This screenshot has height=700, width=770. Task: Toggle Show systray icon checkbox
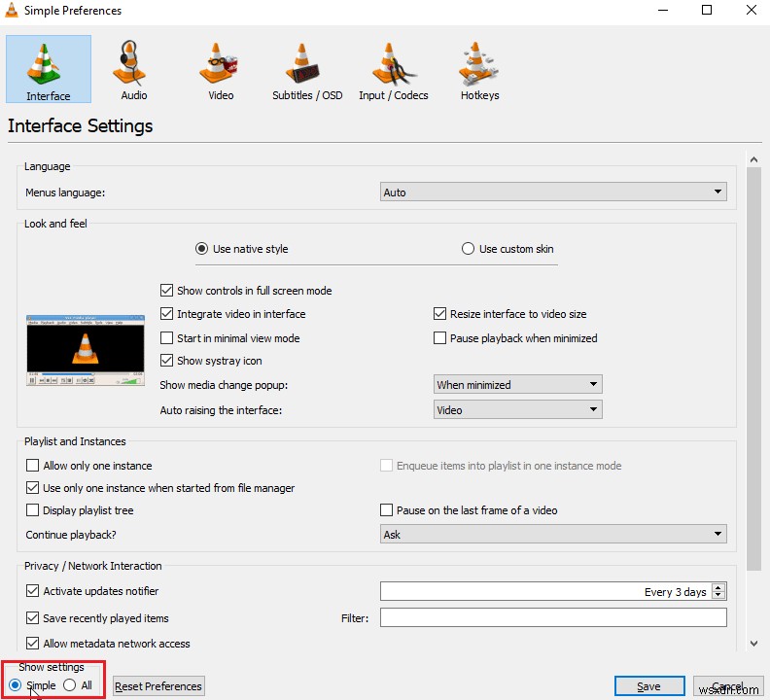[211, 361]
